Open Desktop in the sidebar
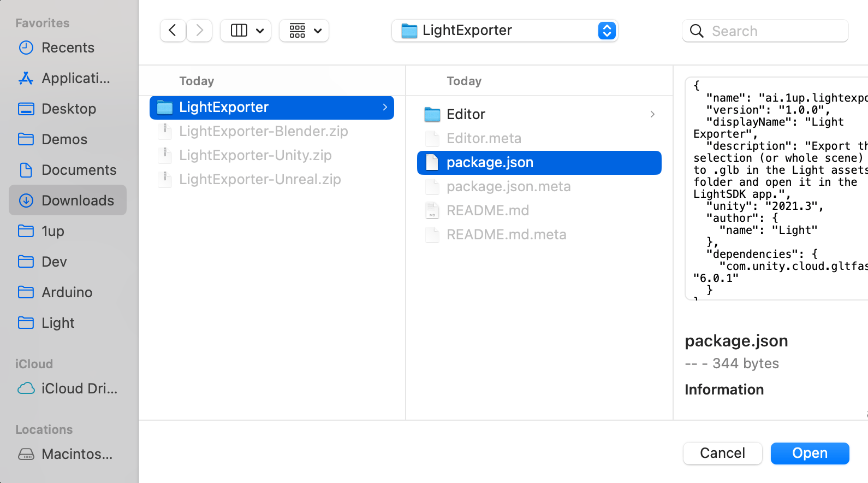Viewport: 868px width, 483px height. tap(68, 109)
